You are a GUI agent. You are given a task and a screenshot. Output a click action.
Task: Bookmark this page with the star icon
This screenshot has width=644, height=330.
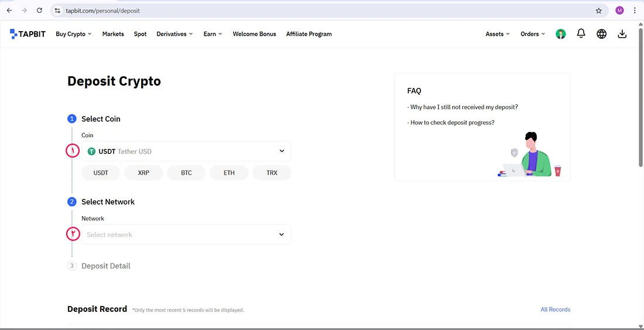pyautogui.click(x=598, y=11)
